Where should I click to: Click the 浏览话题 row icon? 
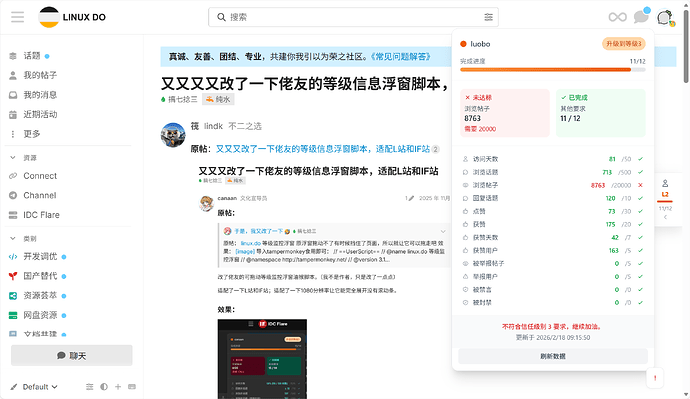(465, 172)
